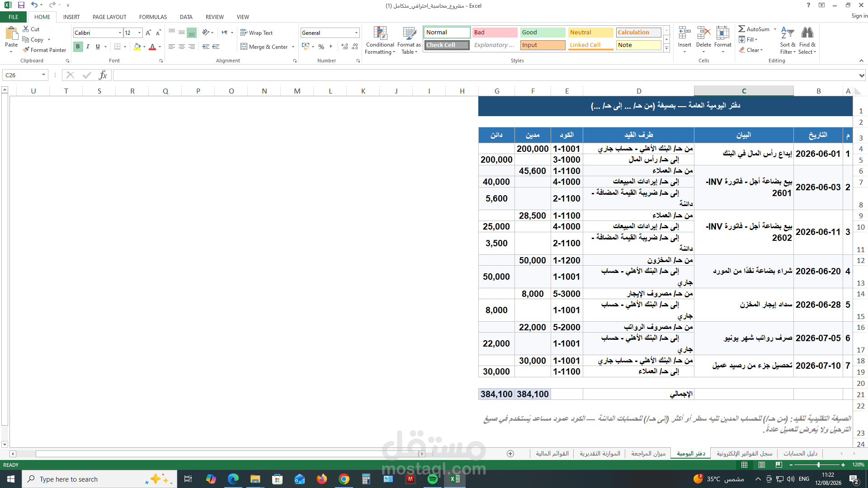Click Format cells icon
Image resolution: width=868 pixels, height=488 pixels.
coord(723,33)
